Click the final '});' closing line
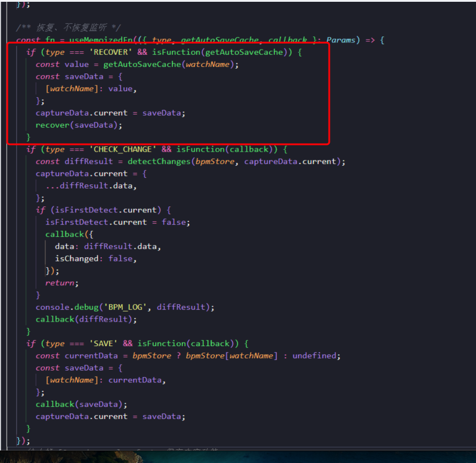476x463 pixels. tap(23, 441)
